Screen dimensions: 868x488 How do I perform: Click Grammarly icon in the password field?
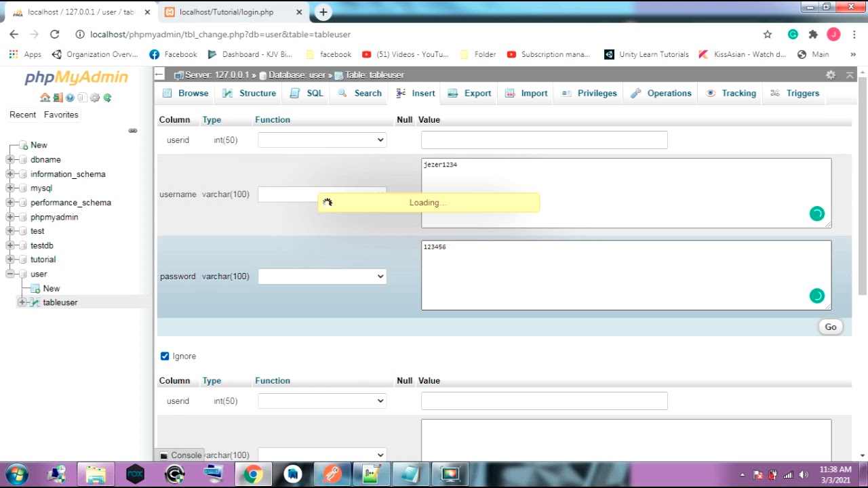[x=817, y=296]
